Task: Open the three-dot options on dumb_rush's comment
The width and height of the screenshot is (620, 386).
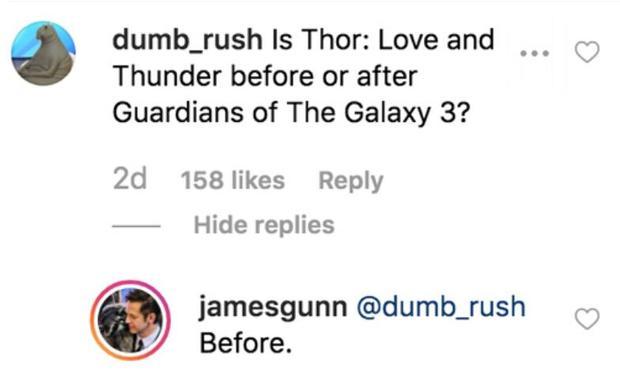Action: click(535, 53)
